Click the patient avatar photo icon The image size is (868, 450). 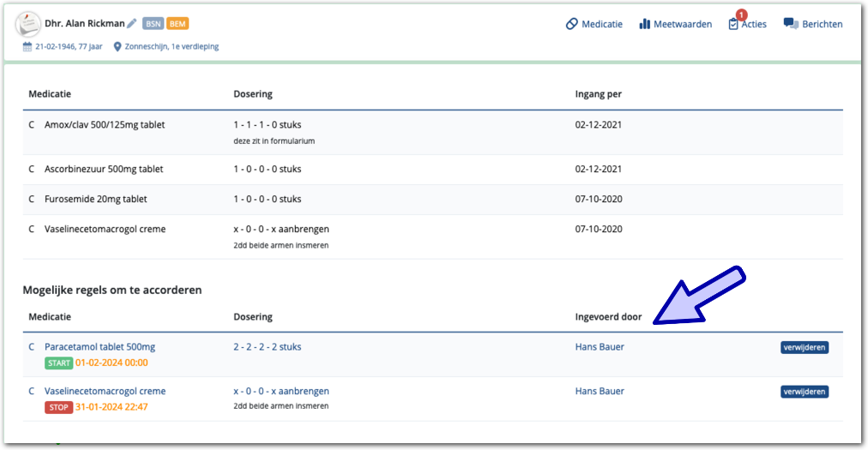tap(29, 24)
